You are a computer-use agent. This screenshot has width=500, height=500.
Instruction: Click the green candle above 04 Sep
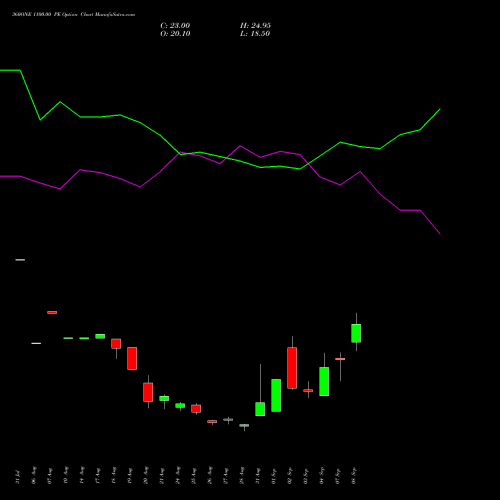pos(324,381)
